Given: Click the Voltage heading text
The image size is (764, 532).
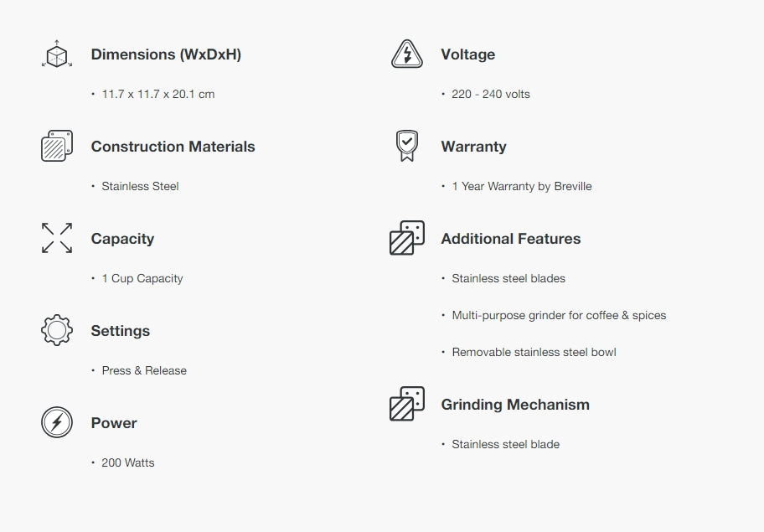Looking at the screenshot, I should [467, 54].
